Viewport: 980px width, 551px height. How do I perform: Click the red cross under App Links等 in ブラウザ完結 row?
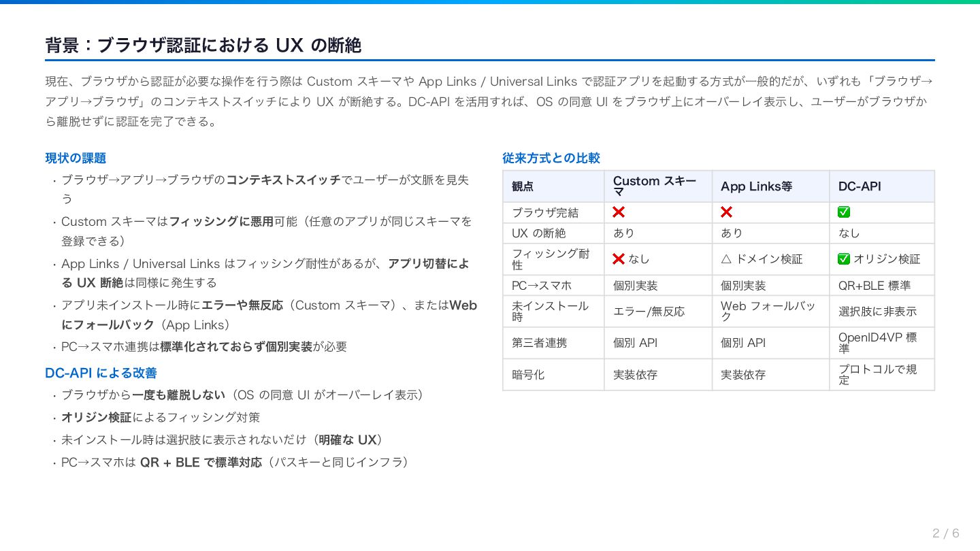point(727,212)
